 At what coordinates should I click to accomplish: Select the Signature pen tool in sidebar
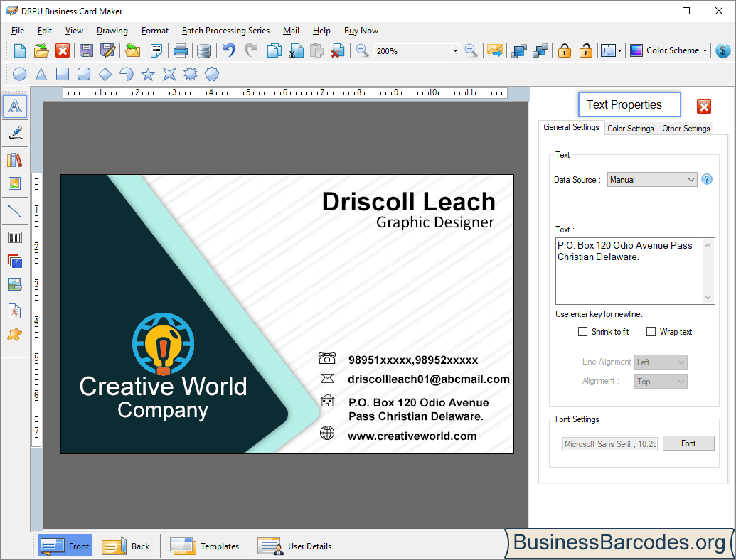tap(15, 133)
